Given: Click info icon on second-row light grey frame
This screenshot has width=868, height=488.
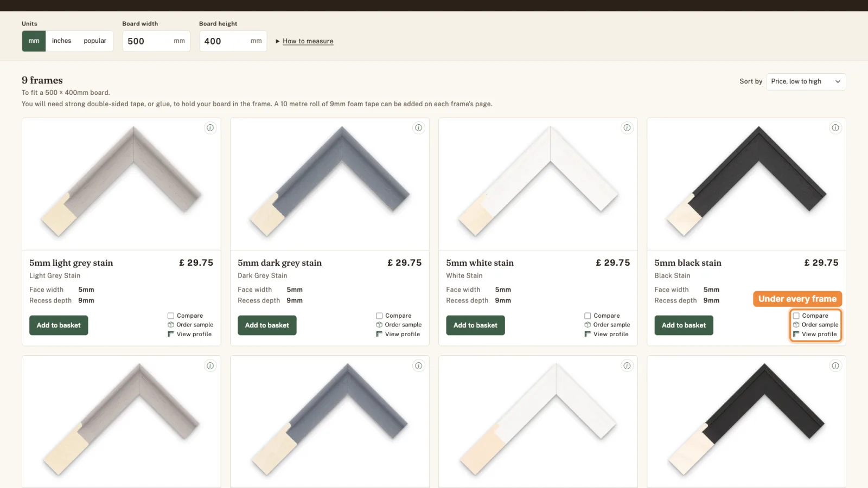Looking at the screenshot, I should [x=210, y=366].
